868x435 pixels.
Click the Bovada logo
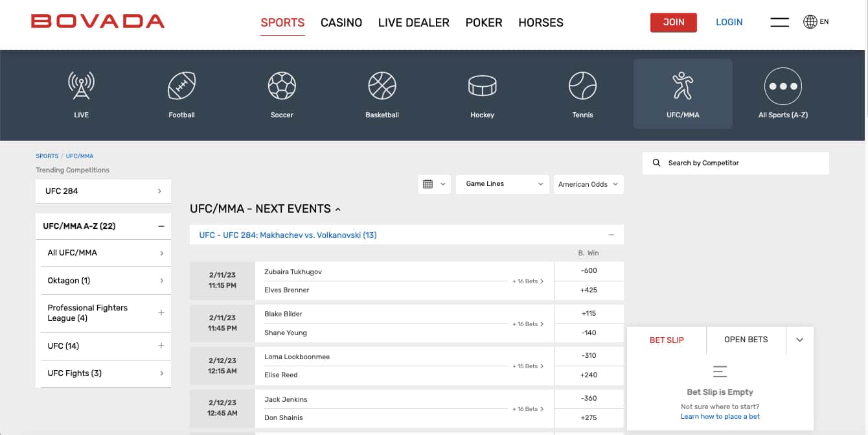click(x=98, y=21)
